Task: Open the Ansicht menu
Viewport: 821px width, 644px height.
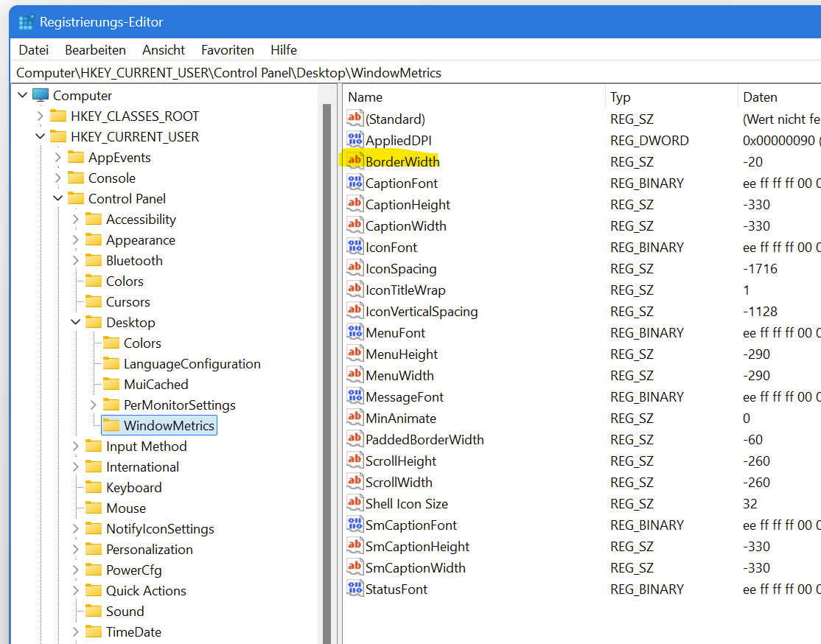Action: [x=164, y=50]
